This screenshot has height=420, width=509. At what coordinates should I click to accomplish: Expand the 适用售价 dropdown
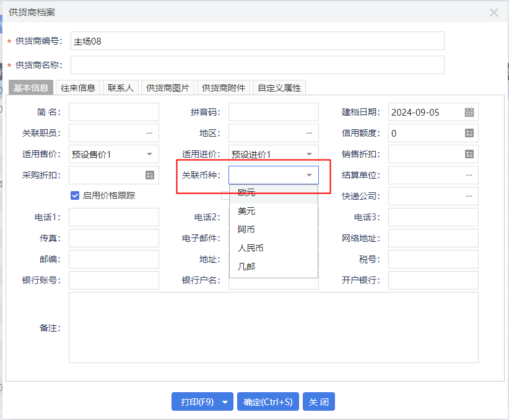(x=149, y=154)
